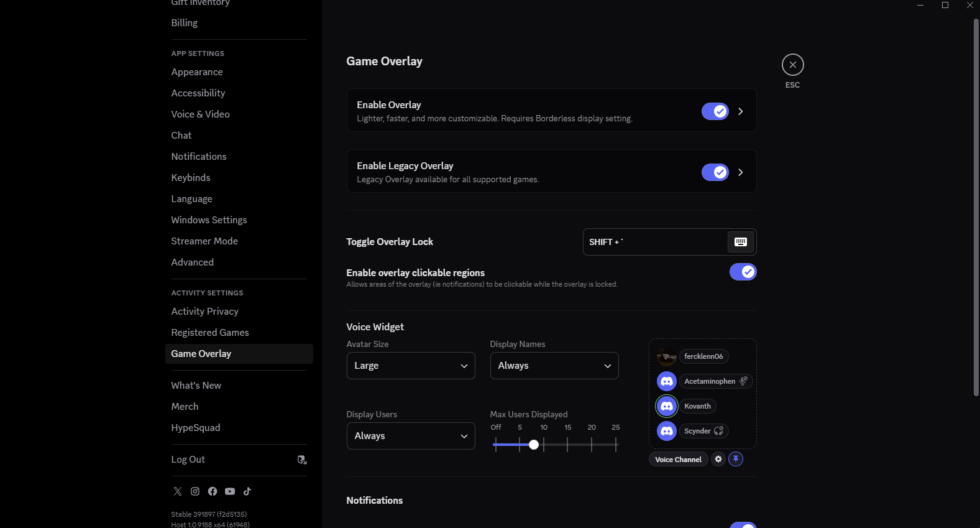The height and width of the screenshot is (528, 980).
Task: Disable the Enable Overlay toggle
Action: pos(715,111)
